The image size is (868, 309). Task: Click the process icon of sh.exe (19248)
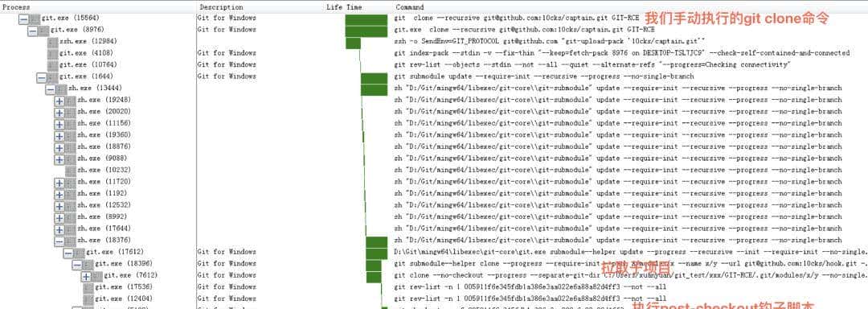coord(70,101)
